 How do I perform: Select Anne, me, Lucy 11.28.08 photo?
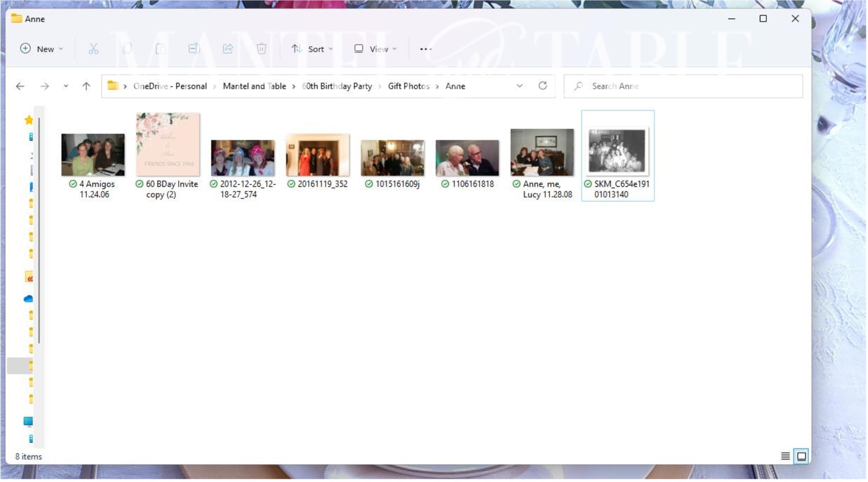[x=543, y=152]
